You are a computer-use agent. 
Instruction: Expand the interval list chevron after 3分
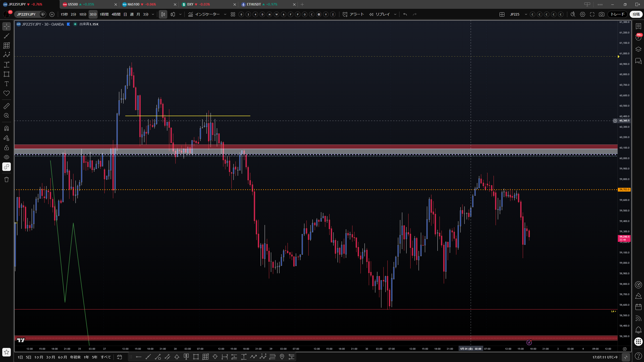pos(153,14)
